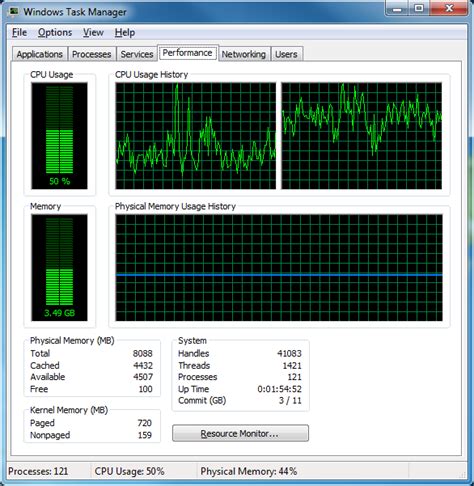Select the Performance tab
The image size is (474, 486).
click(x=188, y=53)
